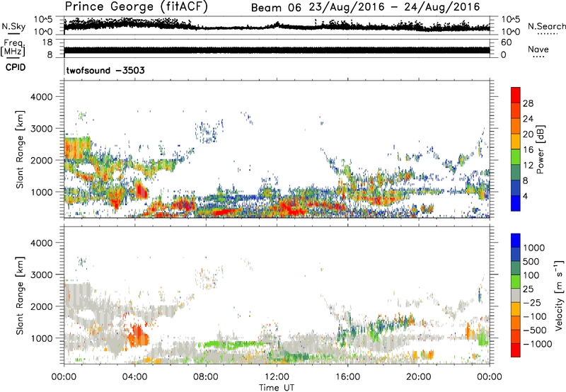Click the strong red power echo near 09:00 at low range
The image size is (566, 392).
224,212
